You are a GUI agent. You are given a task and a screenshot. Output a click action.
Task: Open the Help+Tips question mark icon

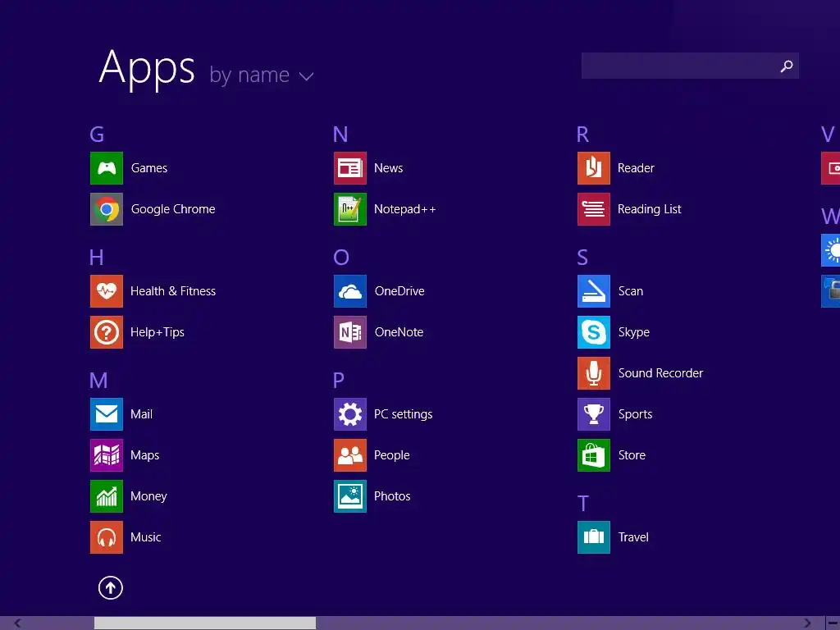[x=106, y=332]
